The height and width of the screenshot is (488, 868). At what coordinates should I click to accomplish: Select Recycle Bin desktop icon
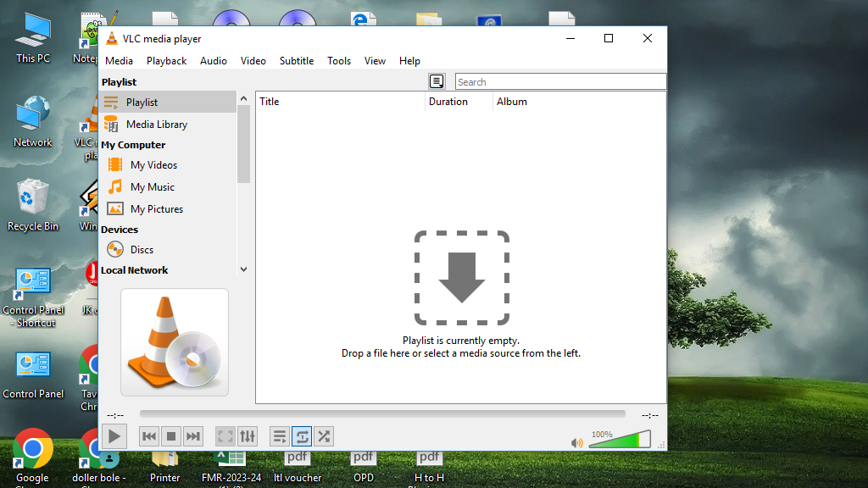pos(33,205)
